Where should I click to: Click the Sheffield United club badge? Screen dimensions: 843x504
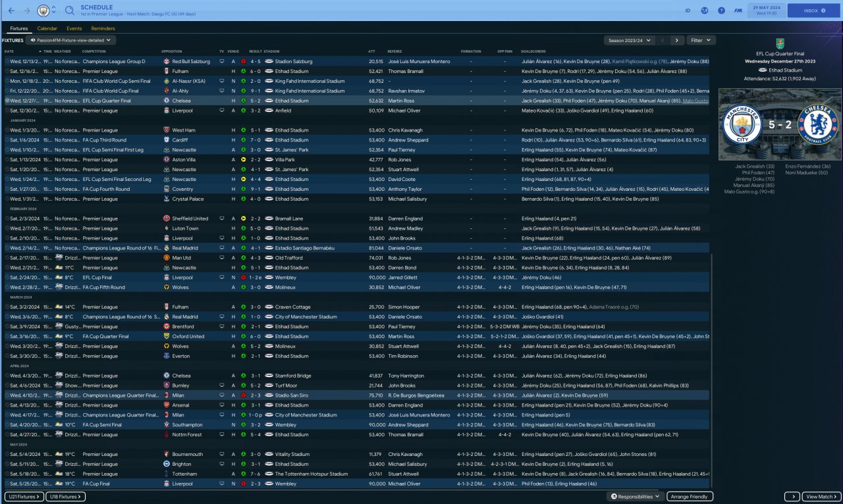tap(167, 218)
